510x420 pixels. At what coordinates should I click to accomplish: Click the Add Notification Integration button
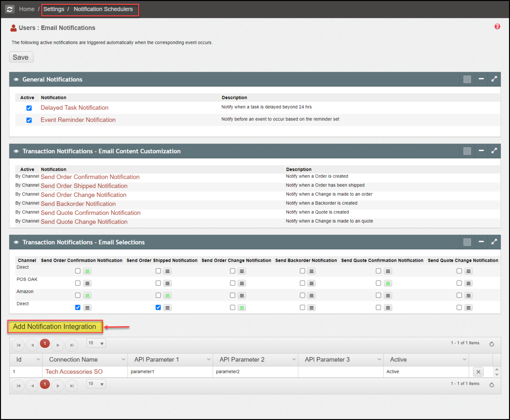pos(55,326)
